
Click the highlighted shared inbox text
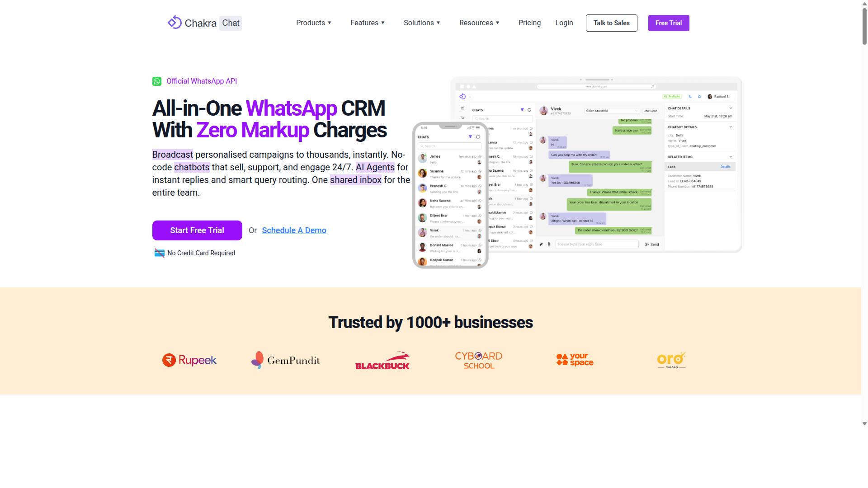[356, 180]
